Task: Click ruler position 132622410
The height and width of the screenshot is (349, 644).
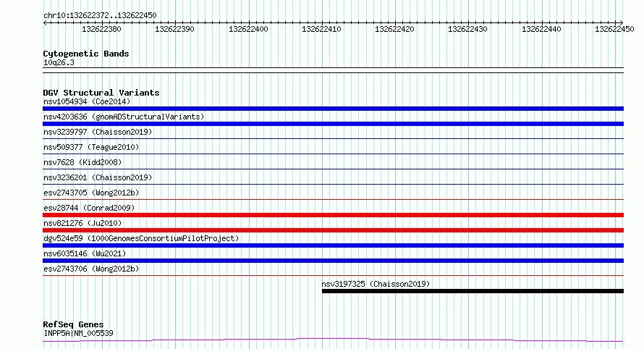Action: tap(321, 29)
